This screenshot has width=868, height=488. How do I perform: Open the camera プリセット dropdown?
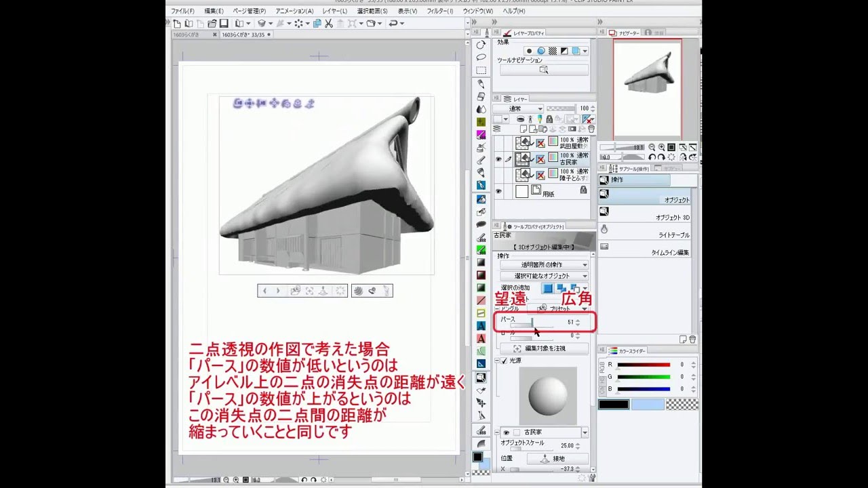(557, 308)
